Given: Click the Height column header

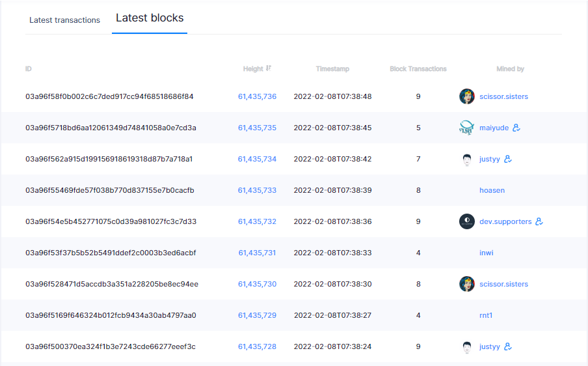Looking at the screenshot, I should (253, 68).
